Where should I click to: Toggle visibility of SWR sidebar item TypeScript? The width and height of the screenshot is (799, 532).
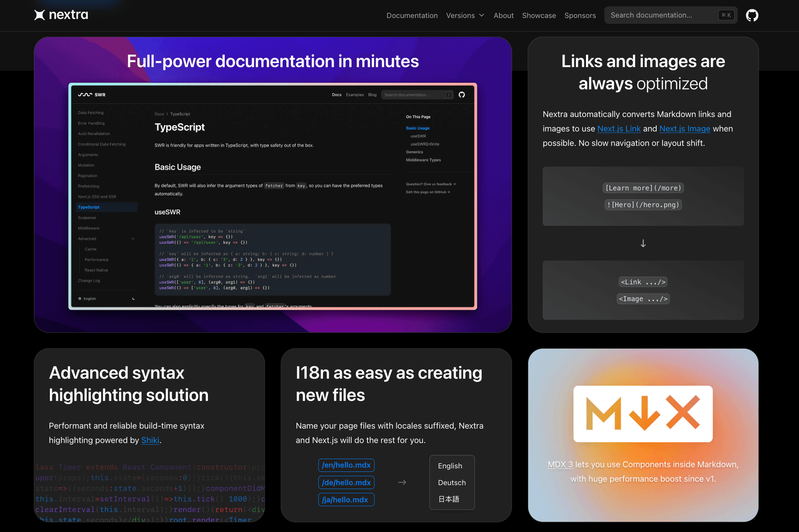[89, 207]
